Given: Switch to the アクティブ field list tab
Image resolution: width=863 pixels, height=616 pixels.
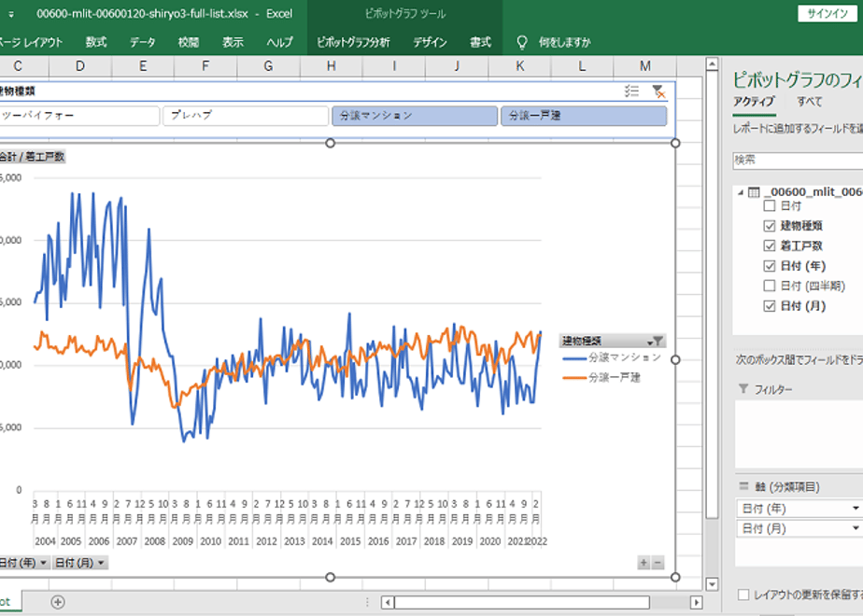Looking at the screenshot, I should click(x=754, y=102).
